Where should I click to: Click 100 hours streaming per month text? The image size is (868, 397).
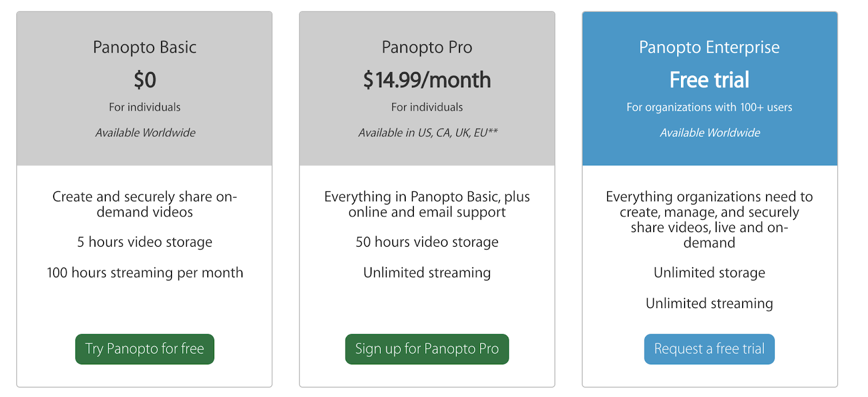coord(145,273)
